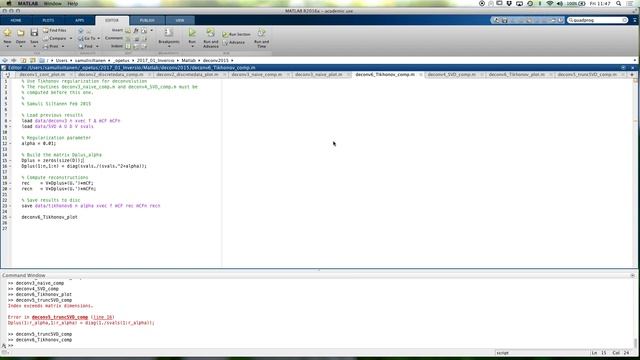
Task: Click the Wi-Fi menu bar icon
Action: click(x=549, y=3)
